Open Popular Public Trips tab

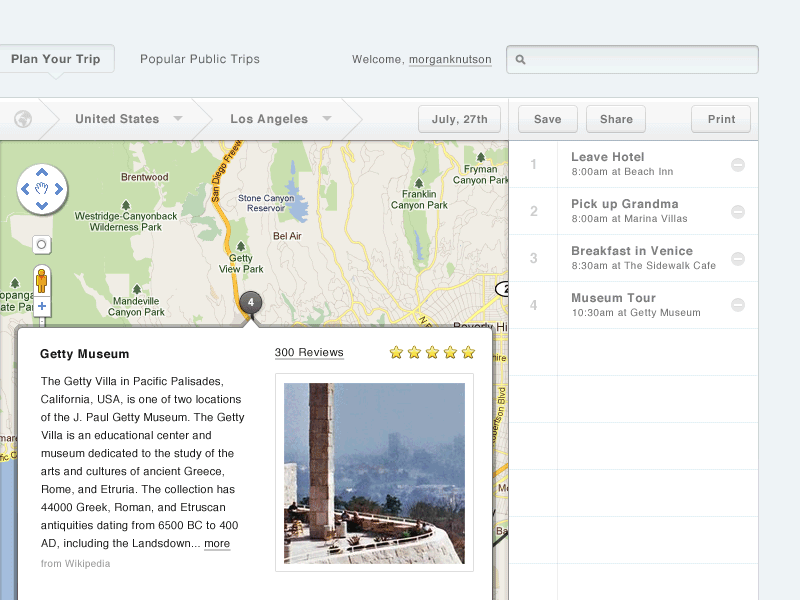pyautogui.click(x=200, y=59)
